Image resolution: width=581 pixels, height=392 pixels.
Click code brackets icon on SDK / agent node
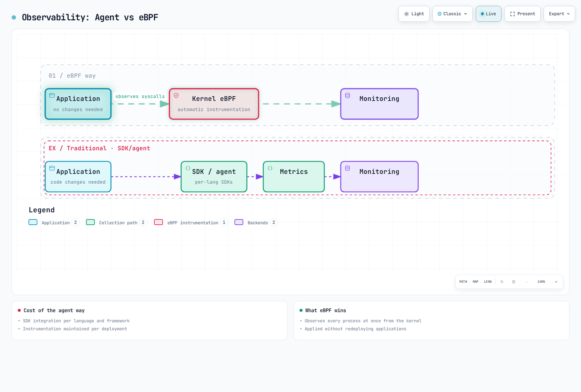(x=188, y=168)
